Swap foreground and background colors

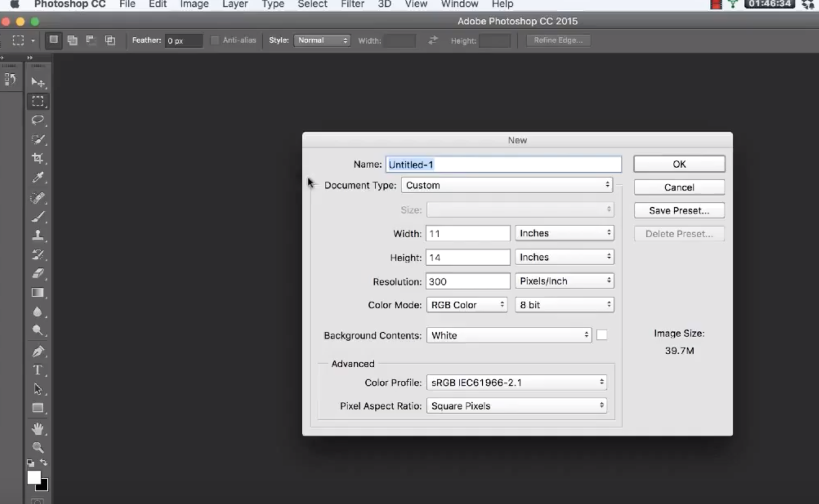(x=44, y=463)
